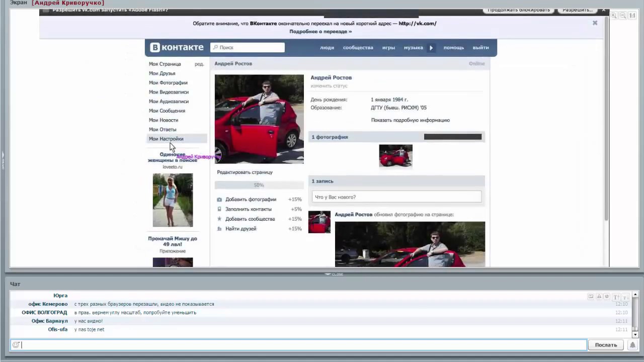Increase chat font size icon
The height and width of the screenshot is (362, 644).
[616, 297]
